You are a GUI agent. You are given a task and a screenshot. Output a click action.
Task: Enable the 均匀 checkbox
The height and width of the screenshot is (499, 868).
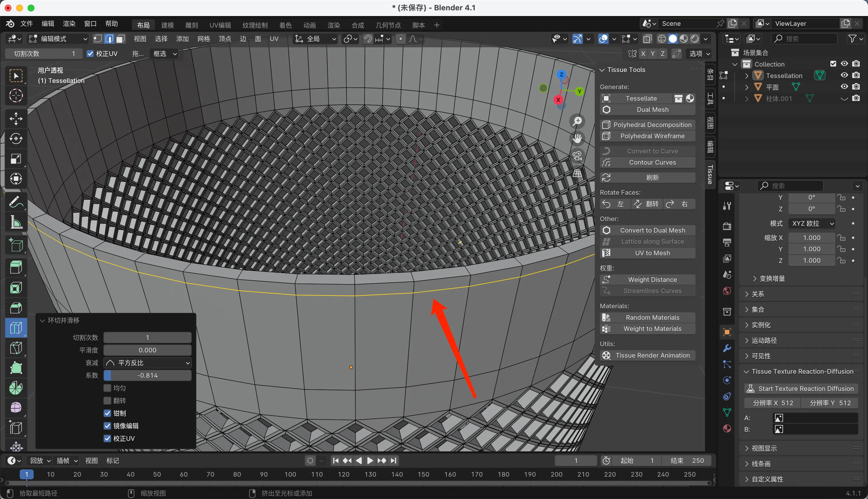107,388
